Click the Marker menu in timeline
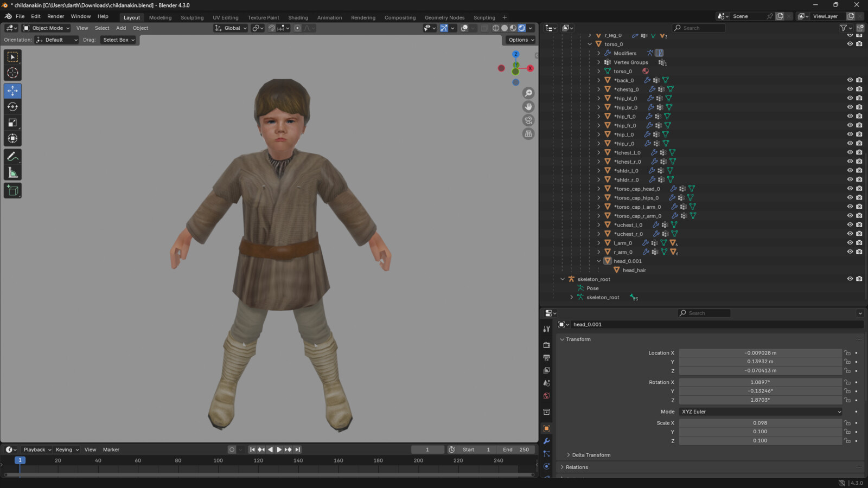868x488 pixels. click(x=111, y=450)
